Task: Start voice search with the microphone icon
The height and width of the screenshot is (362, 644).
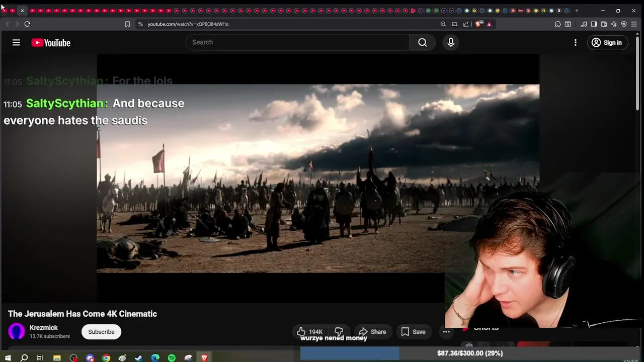Action: click(x=451, y=42)
